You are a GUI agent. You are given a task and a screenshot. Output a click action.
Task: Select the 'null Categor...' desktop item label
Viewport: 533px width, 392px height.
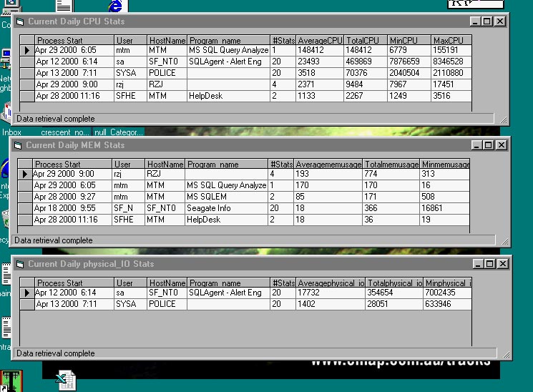[118, 132]
